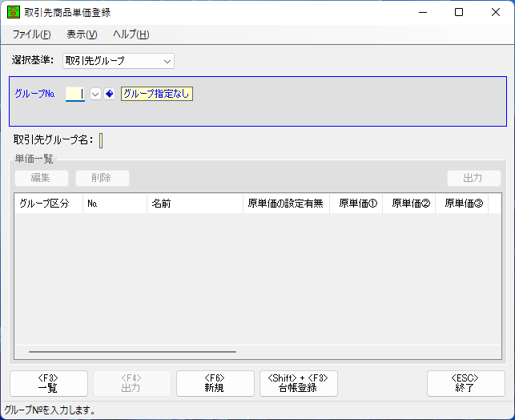Open the 表示(V) menu
Viewport: 515px width, 420px height.
tap(82, 34)
